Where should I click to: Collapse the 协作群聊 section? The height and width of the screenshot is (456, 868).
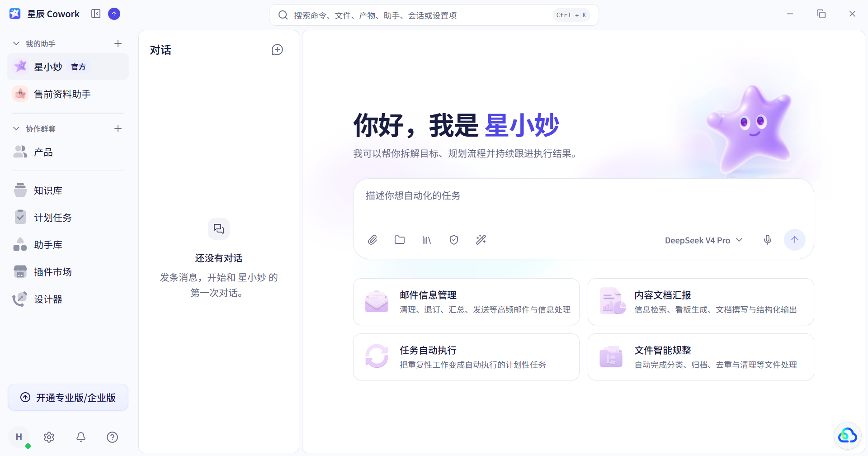[16, 128]
